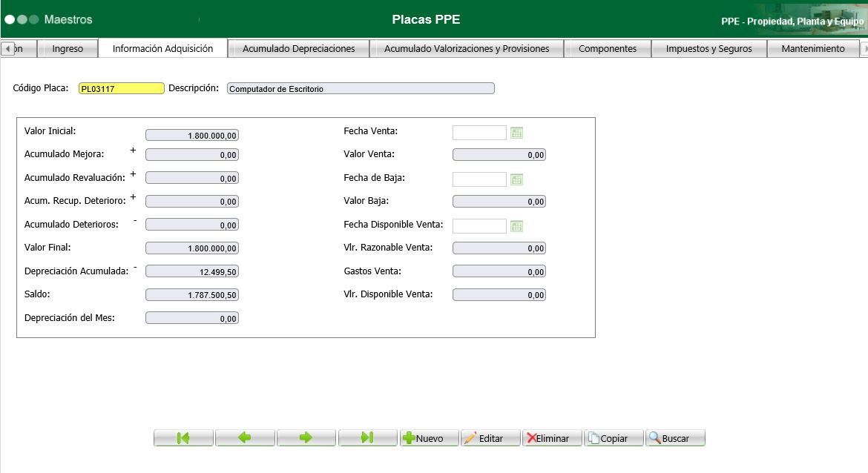Go to the first record arrow
Screen dimensions: 868x473
pos(183,438)
